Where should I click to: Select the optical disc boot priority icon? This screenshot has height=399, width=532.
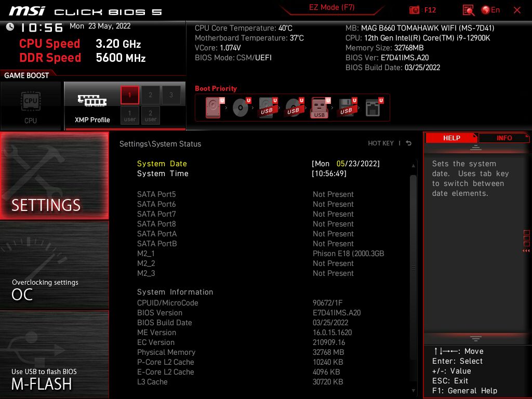[241, 107]
